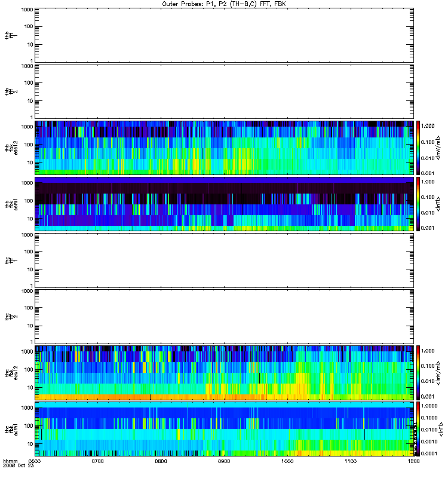
Task: Click the <|mV/m|> unit label of thb edc12
Action: [438, 148]
